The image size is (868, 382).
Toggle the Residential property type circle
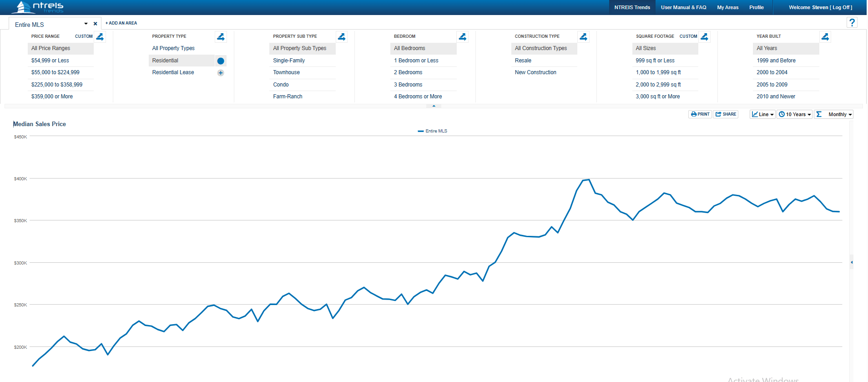pyautogui.click(x=221, y=61)
